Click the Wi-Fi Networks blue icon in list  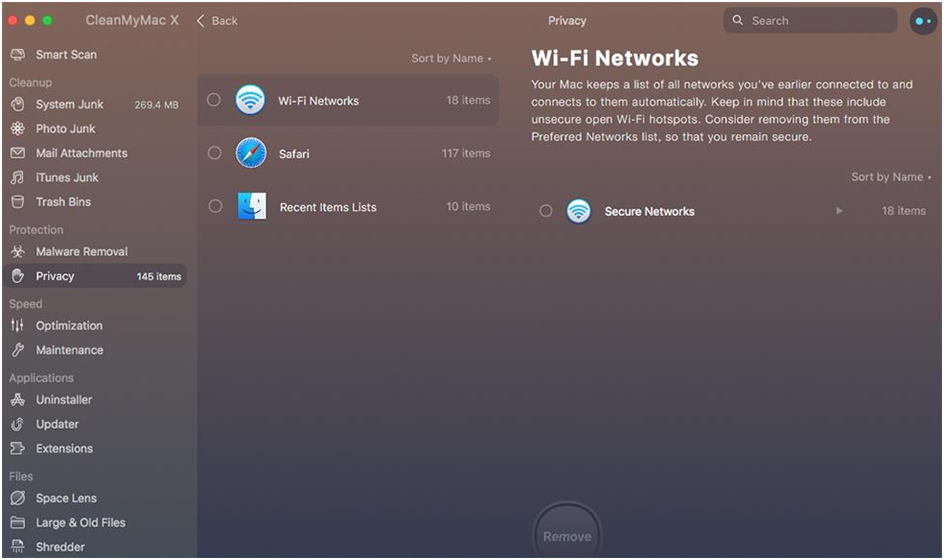[x=250, y=100]
